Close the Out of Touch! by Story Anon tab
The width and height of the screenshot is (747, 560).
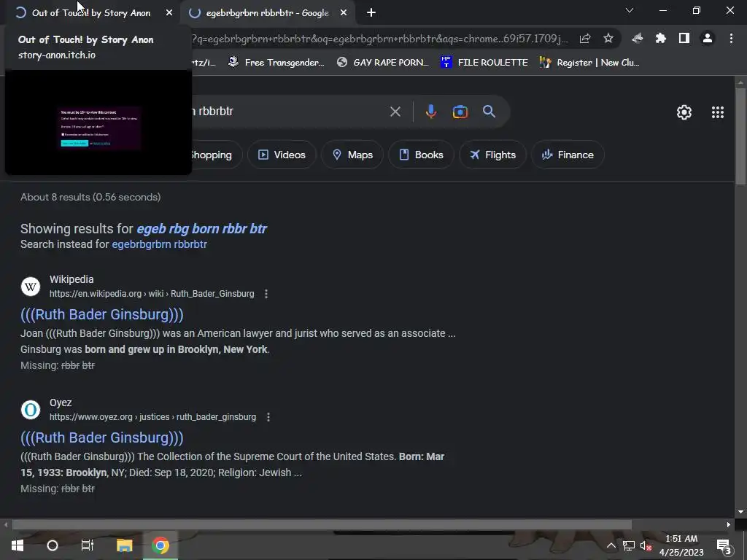pyautogui.click(x=169, y=13)
